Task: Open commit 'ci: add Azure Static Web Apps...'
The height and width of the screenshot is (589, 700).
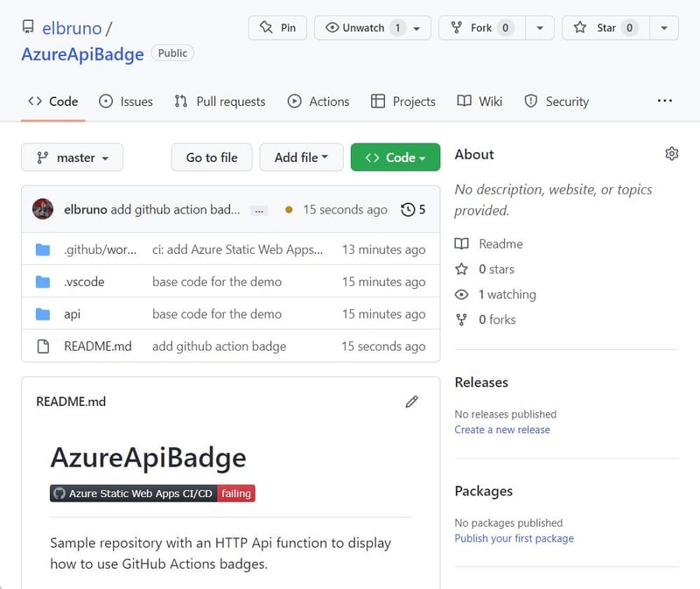Action: tap(237, 249)
